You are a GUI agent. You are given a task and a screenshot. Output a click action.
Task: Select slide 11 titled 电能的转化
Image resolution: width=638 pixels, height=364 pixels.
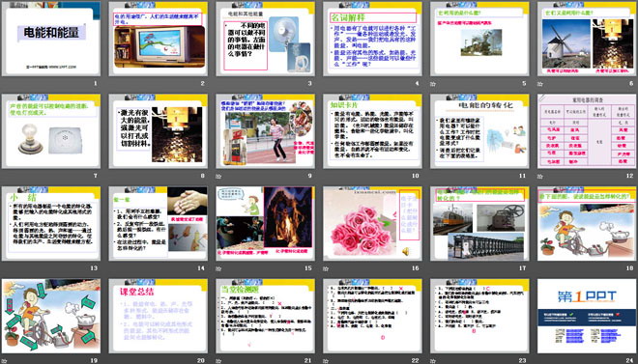click(x=479, y=130)
